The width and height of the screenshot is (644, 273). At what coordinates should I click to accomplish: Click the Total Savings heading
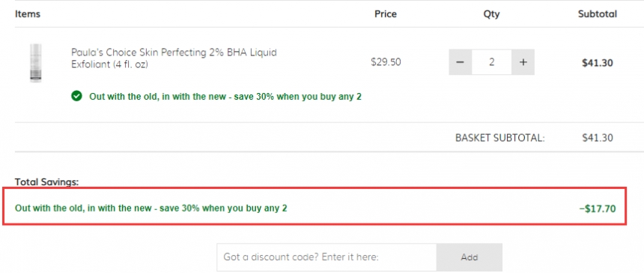pyautogui.click(x=47, y=181)
